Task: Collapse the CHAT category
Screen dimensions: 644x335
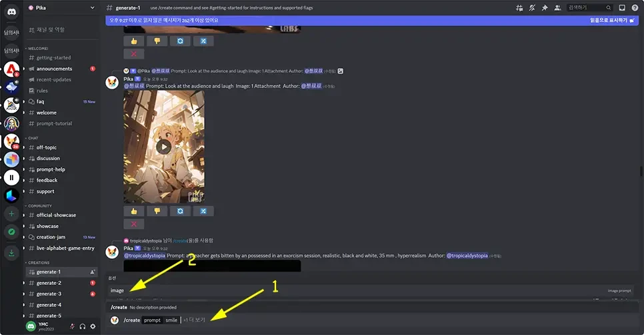Action: tap(31, 138)
